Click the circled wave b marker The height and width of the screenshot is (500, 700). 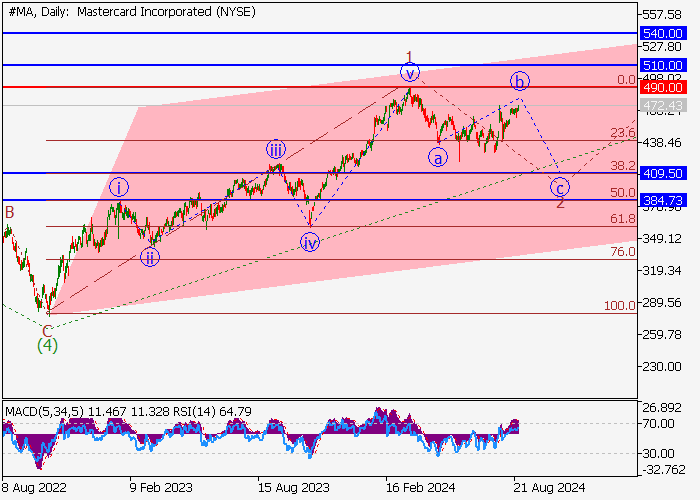click(520, 81)
